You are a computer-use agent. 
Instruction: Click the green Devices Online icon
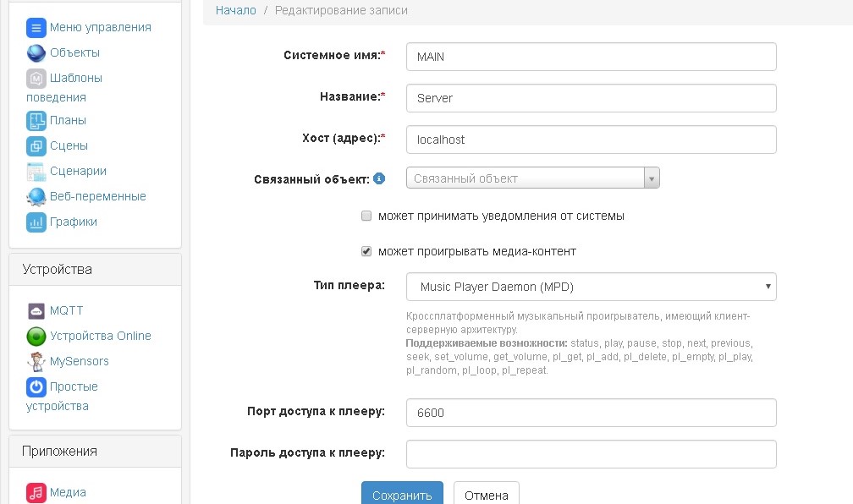tap(36, 337)
